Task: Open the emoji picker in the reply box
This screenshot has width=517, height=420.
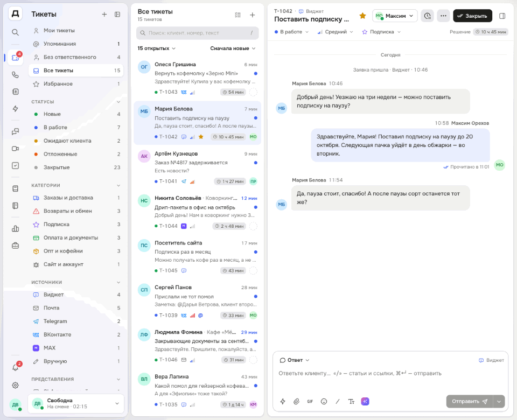Action: [x=324, y=401]
